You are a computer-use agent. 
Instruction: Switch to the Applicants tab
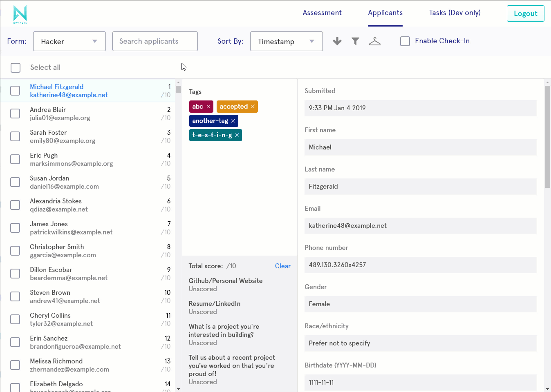click(385, 13)
